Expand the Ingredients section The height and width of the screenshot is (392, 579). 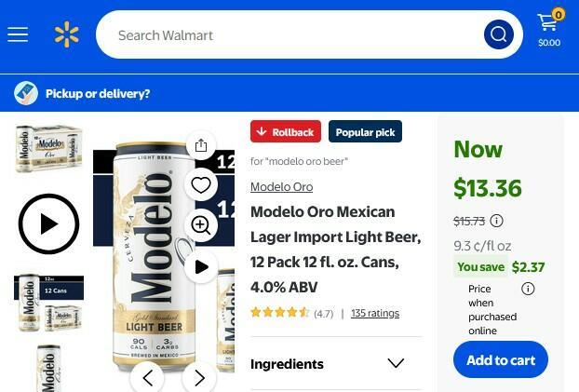click(395, 363)
